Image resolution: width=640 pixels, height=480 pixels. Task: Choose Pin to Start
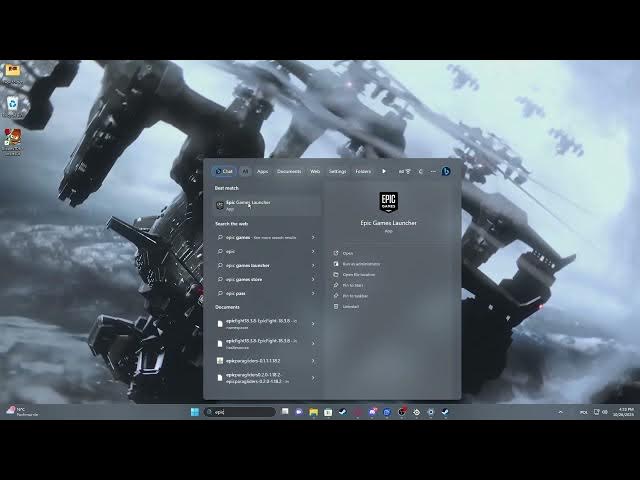point(348,285)
